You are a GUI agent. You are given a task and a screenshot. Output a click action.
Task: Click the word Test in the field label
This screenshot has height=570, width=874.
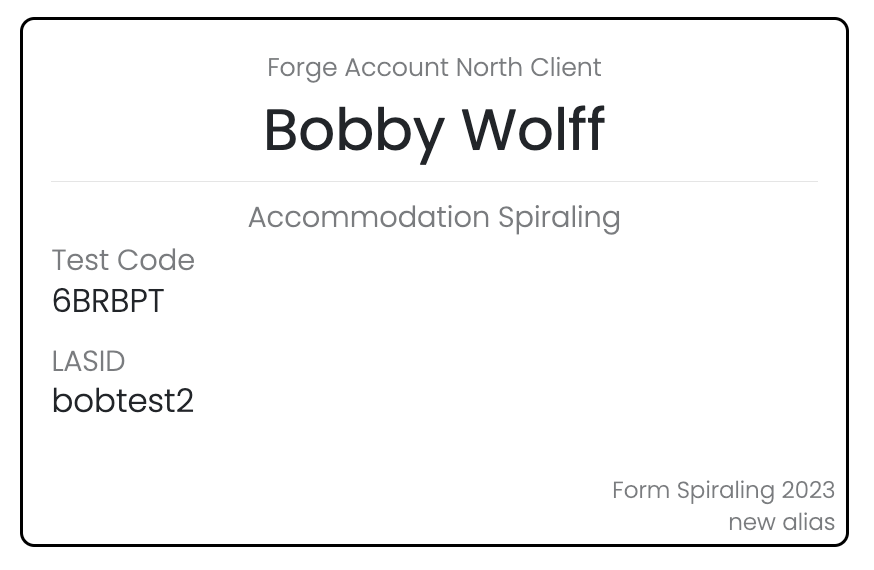[80, 260]
